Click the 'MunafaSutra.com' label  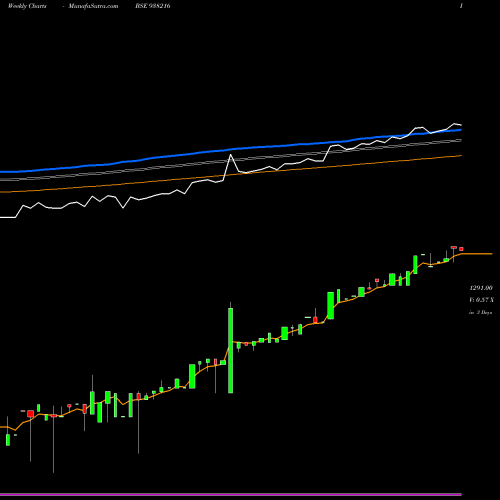[93, 6]
